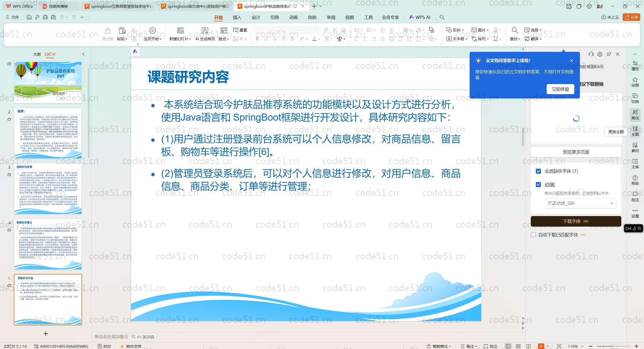
Task: Uncheck 全选缺失字体 (1) checkbox
Action: (x=538, y=171)
